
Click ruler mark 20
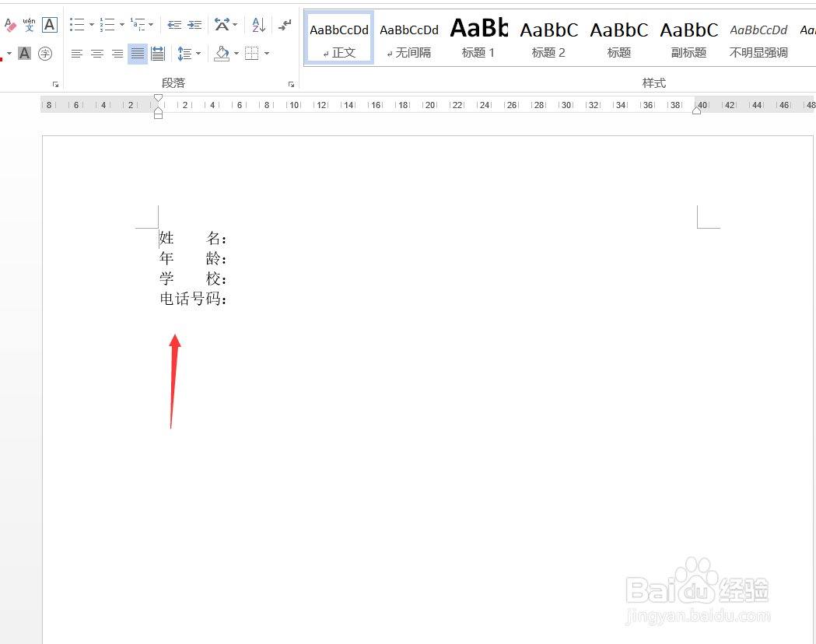pyautogui.click(x=430, y=105)
